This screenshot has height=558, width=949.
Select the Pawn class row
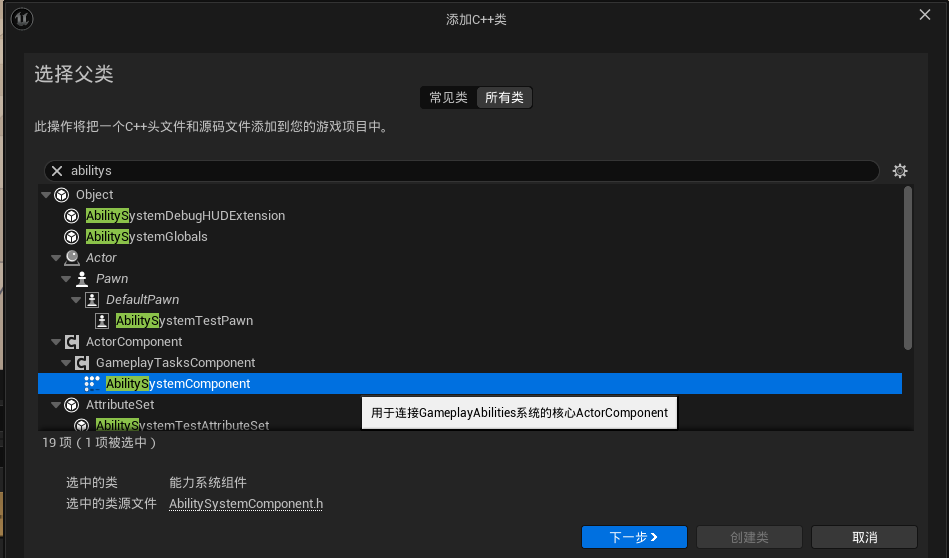click(x=470, y=279)
